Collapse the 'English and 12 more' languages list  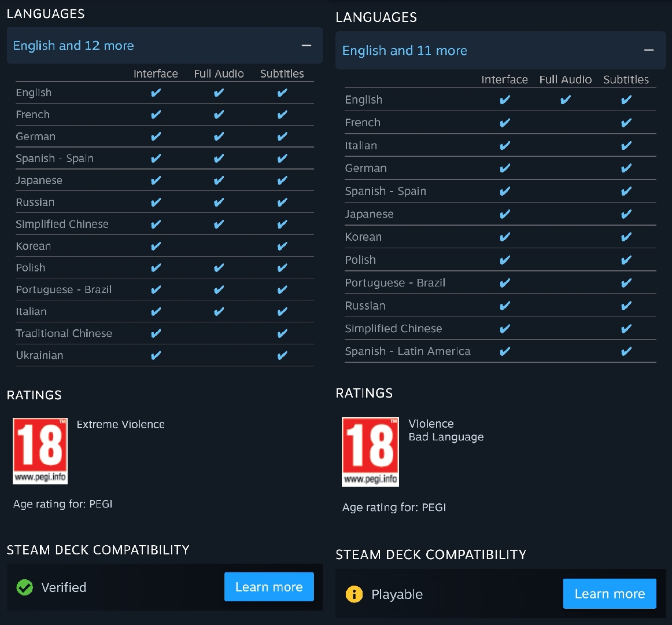[165, 46]
